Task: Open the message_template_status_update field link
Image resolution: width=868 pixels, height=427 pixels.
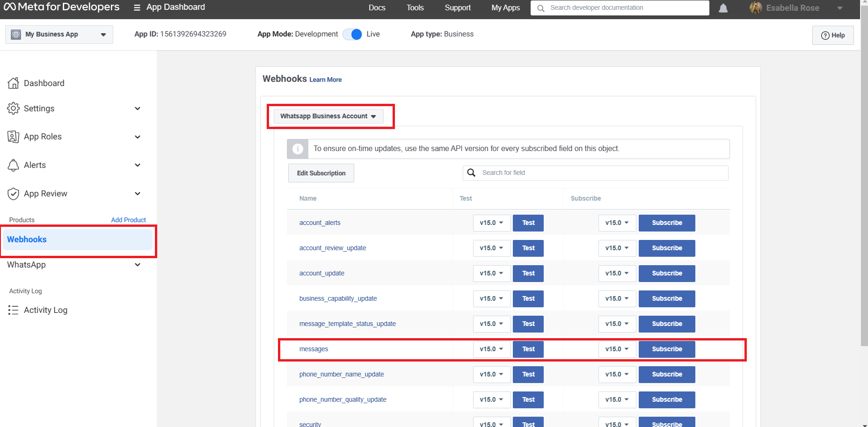Action: (347, 324)
